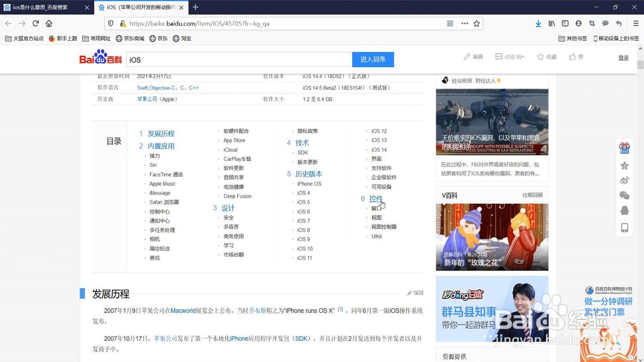Open the Downloads panel in Firefox toolbar

tap(539, 23)
